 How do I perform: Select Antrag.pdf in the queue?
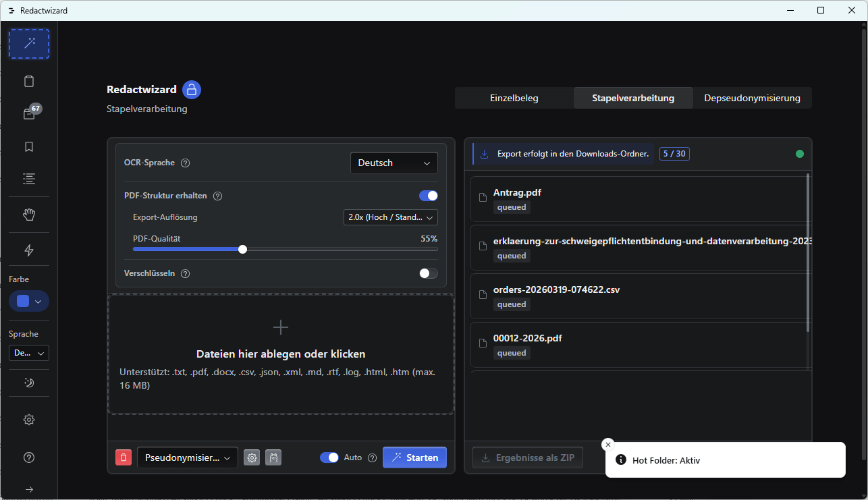tap(641, 199)
